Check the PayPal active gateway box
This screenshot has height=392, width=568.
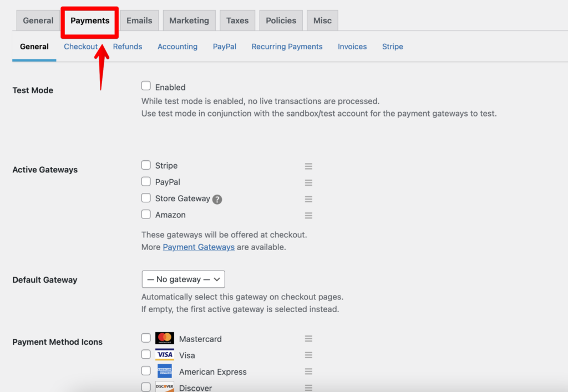146,181
